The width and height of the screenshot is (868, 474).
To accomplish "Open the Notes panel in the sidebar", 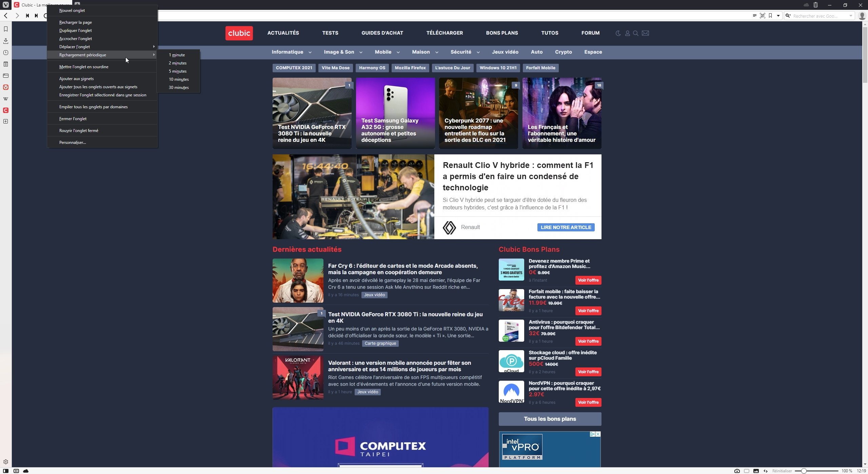I will [x=5, y=63].
